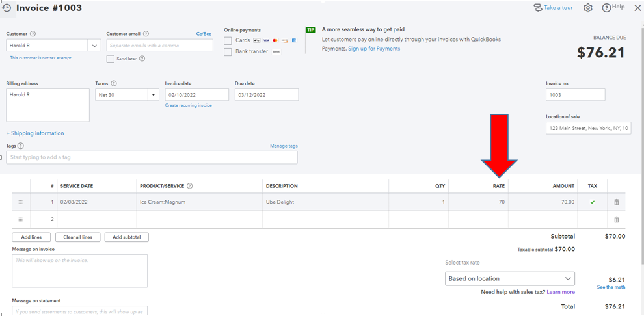Click Sign up for Payments link
Viewport: 644px width, 316px height.
[374, 49]
